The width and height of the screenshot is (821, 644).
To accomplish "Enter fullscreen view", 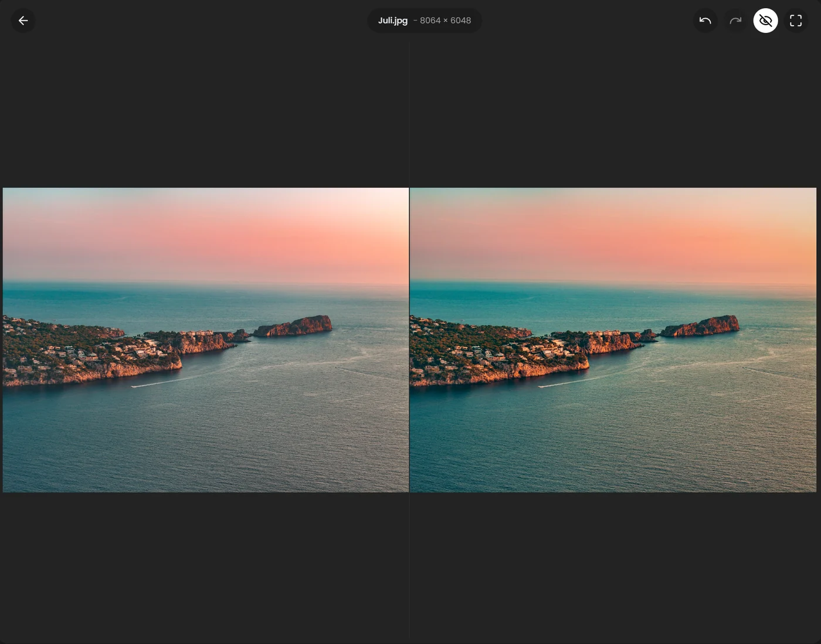I will (x=796, y=21).
